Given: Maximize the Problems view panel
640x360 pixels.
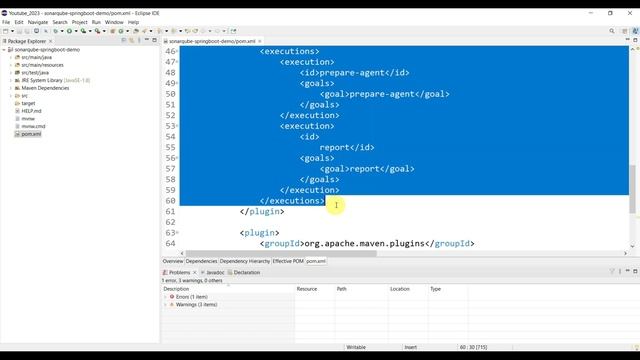Looking at the screenshot, I should tap(635, 271).
